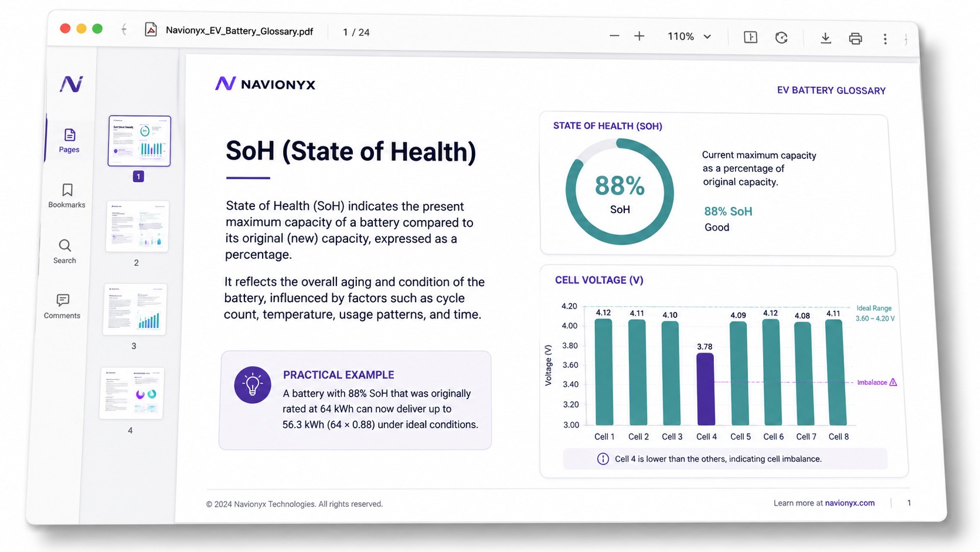980x552 pixels.
Task: Click the purple Cell 4 voltage bar
Action: click(705, 389)
